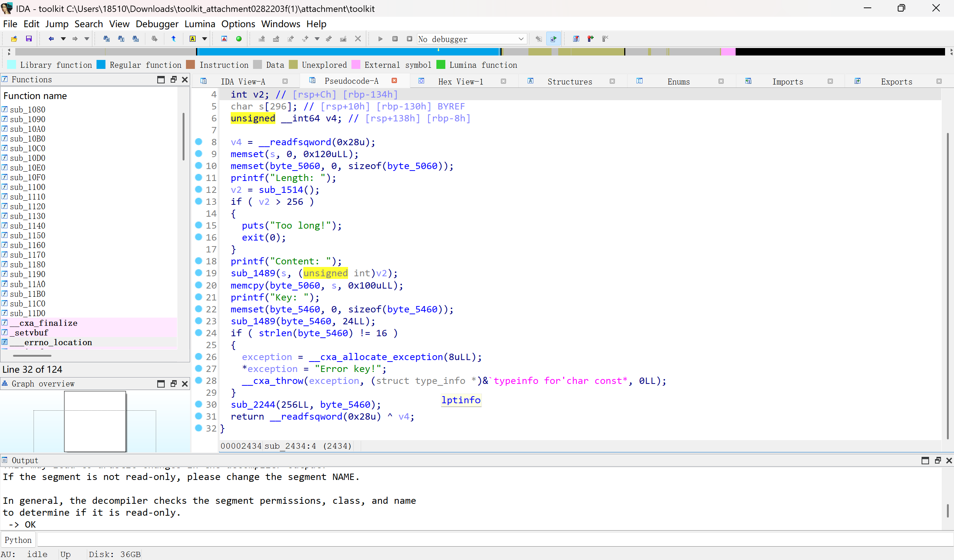
Task: Click the yellow 'A' text icon
Action: pos(193,39)
